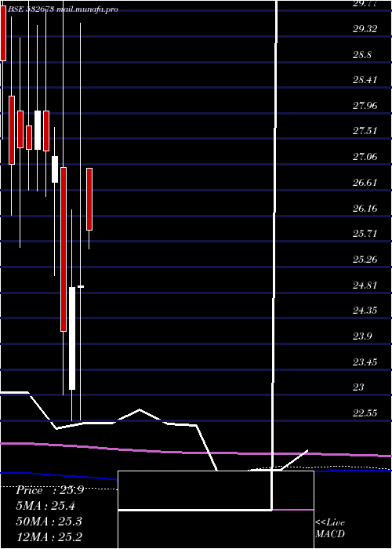Select the 25.71 price axis label

tap(365, 234)
